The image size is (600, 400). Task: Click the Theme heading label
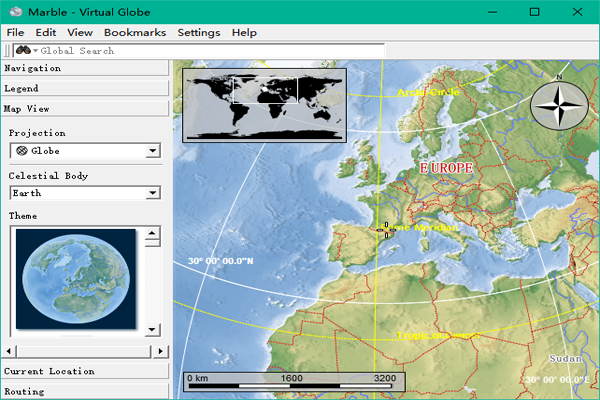pos(23,216)
